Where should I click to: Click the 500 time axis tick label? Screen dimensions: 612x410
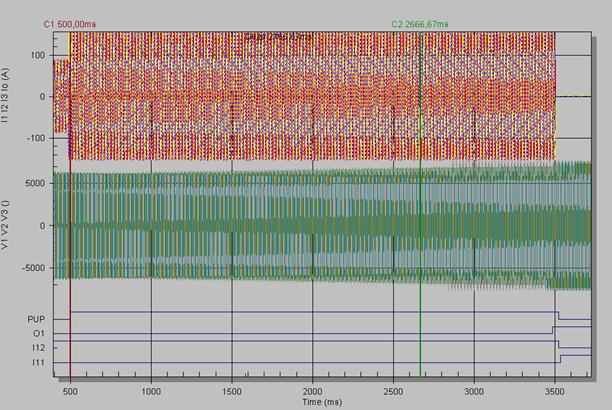[70, 392]
